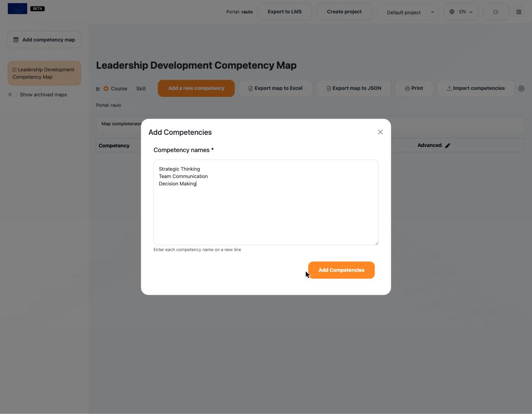Click the Excel file icon on export button
The image size is (532, 414).
(x=250, y=89)
